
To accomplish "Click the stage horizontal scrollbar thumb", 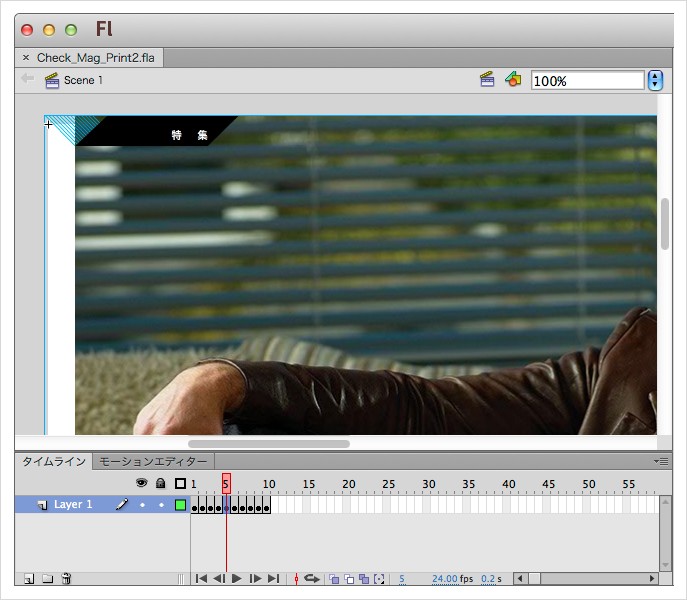I will [x=269, y=444].
